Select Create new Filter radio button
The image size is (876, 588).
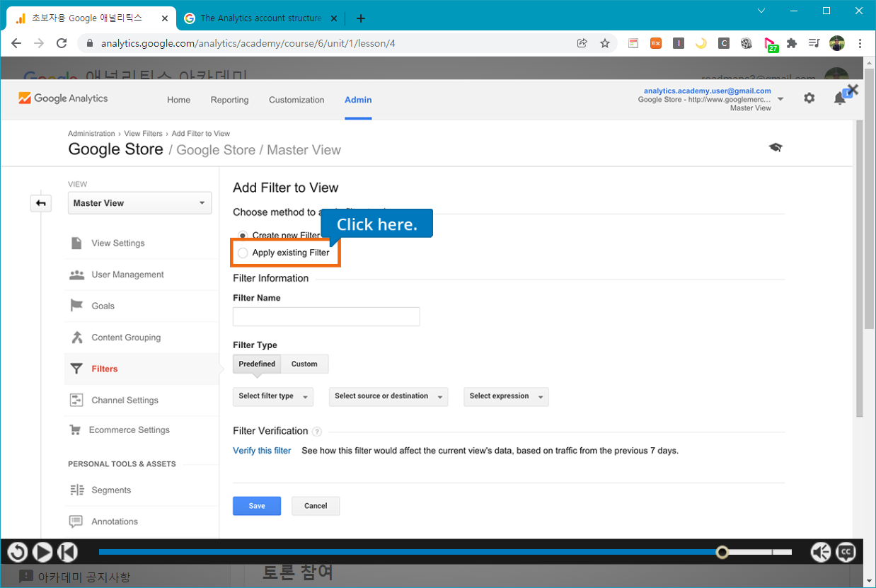pyautogui.click(x=243, y=235)
